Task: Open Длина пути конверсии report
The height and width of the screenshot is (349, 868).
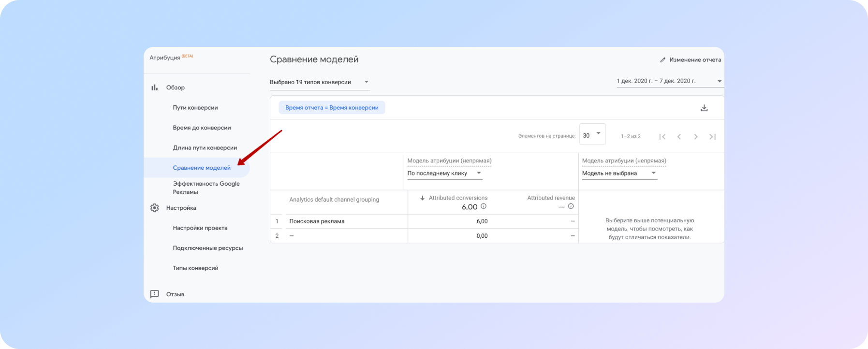Action: coord(205,148)
